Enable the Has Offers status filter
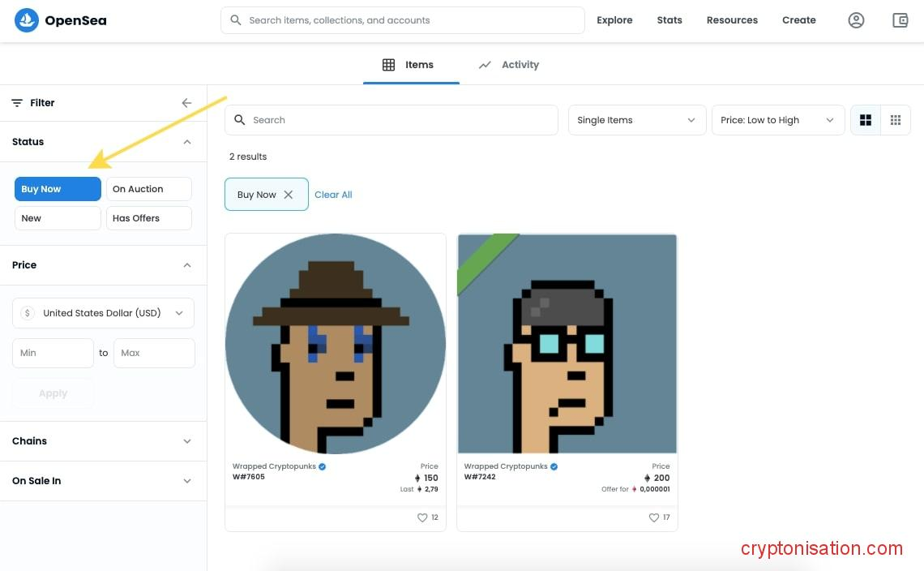 pyautogui.click(x=149, y=218)
